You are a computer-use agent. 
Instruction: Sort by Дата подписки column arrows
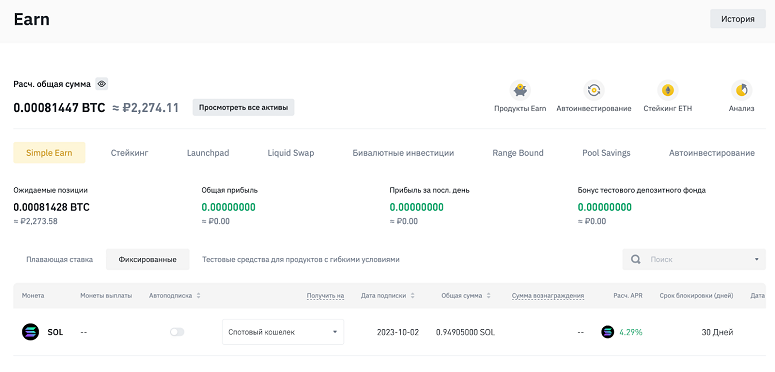click(x=412, y=295)
